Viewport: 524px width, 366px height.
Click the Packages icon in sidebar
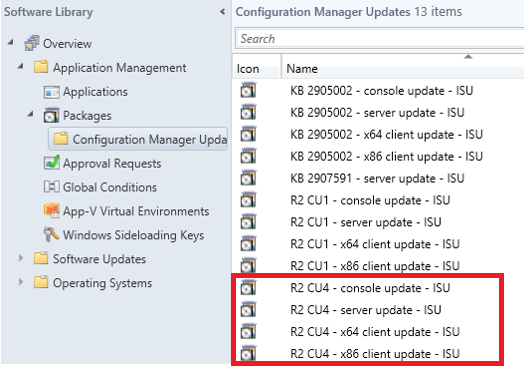(x=51, y=116)
